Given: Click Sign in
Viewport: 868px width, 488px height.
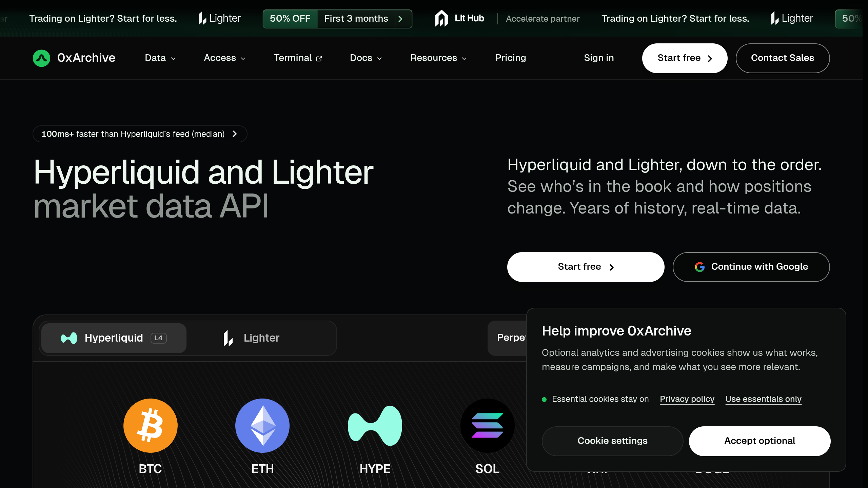Looking at the screenshot, I should point(599,58).
